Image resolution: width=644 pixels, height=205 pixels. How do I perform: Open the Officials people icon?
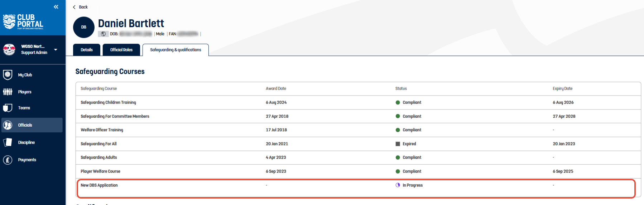8,125
